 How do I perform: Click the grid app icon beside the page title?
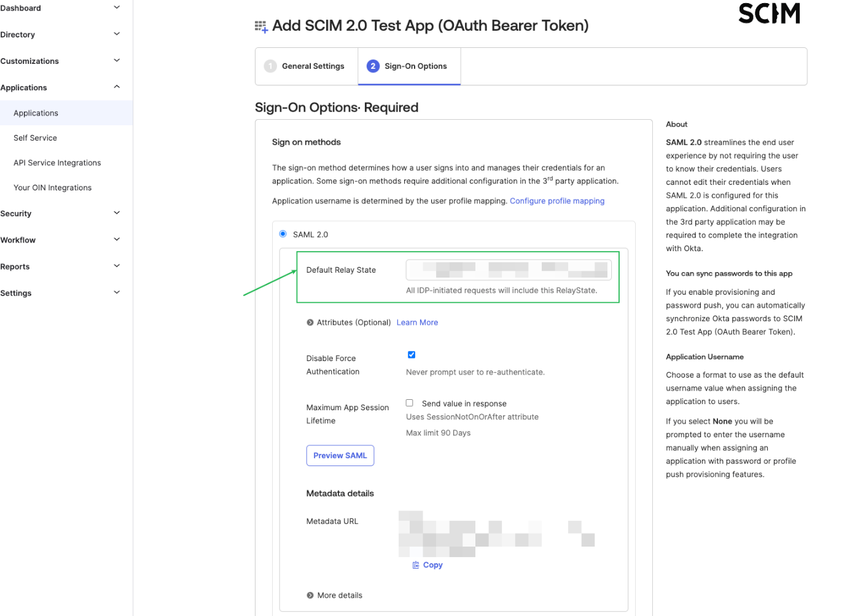[x=260, y=26]
